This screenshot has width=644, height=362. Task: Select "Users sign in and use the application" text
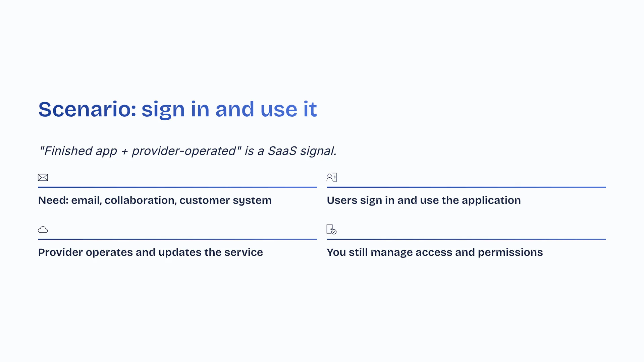[424, 200]
